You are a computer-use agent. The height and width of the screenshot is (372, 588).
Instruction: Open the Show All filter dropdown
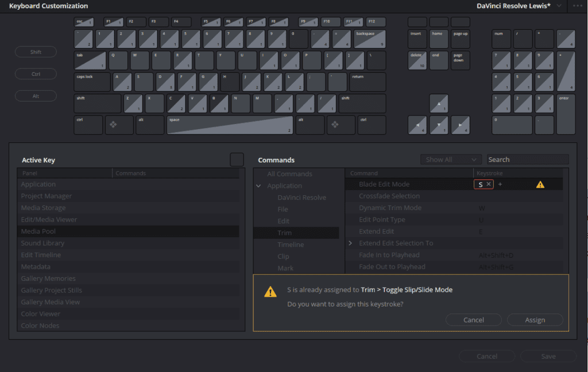451,160
